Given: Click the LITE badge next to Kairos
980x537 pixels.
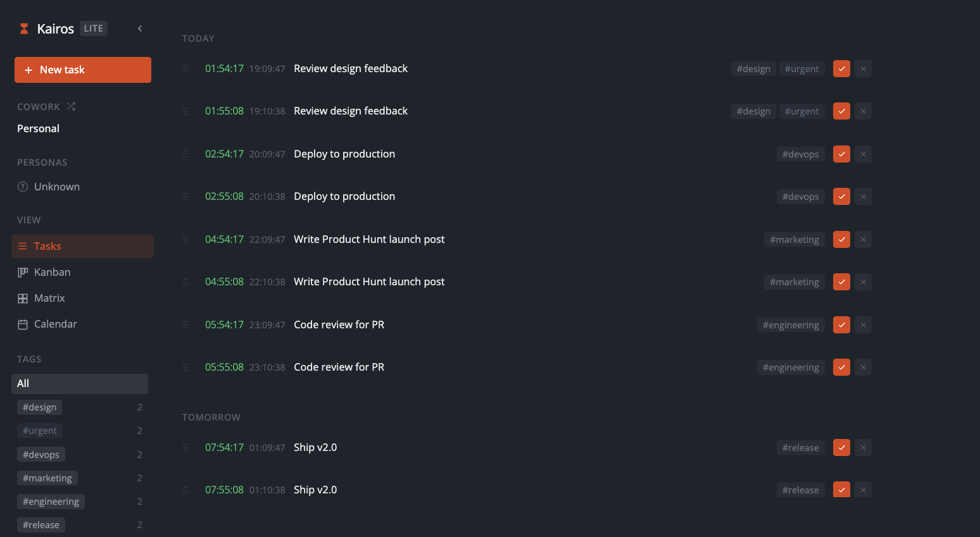Looking at the screenshot, I should (93, 28).
